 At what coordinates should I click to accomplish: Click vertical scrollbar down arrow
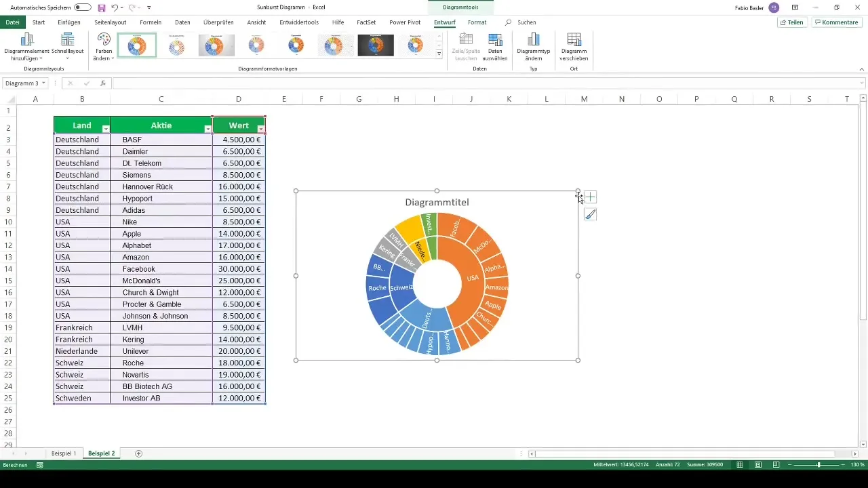pyautogui.click(x=863, y=444)
